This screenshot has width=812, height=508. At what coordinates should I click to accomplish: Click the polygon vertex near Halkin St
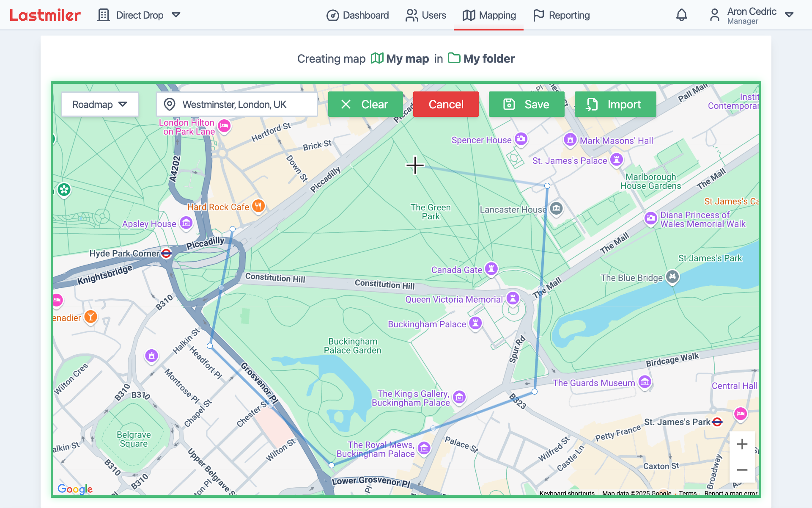pyautogui.click(x=210, y=346)
